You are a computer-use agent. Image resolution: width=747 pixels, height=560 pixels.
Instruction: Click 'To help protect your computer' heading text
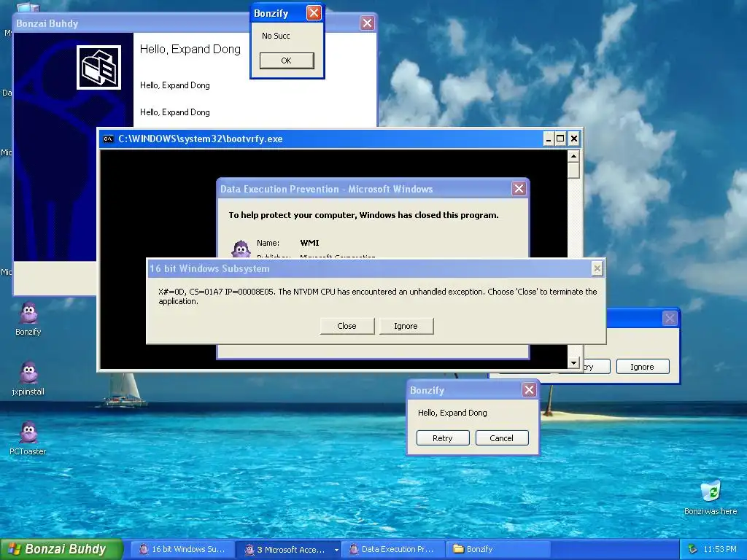[x=363, y=215]
